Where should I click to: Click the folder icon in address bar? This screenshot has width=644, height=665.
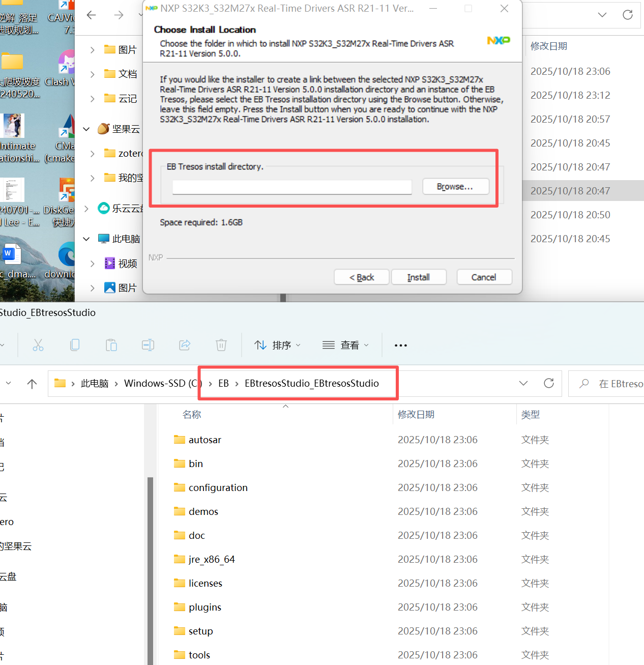(x=60, y=383)
